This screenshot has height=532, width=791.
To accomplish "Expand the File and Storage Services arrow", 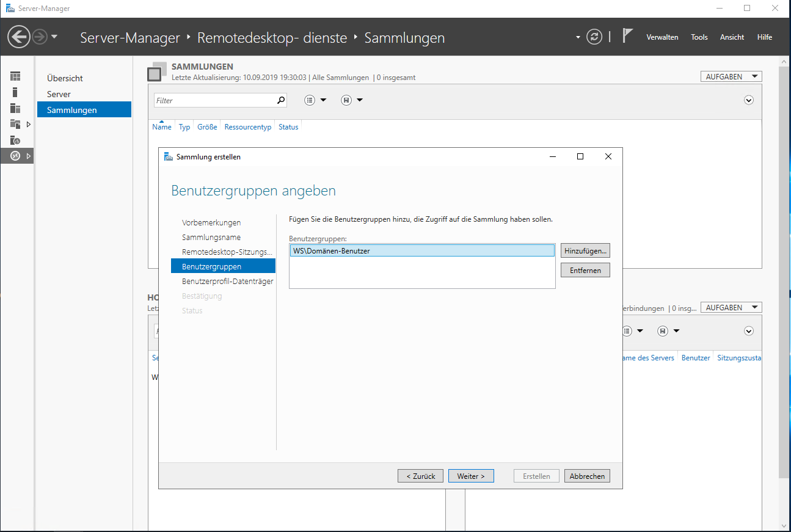I will pyautogui.click(x=28, y=124).
